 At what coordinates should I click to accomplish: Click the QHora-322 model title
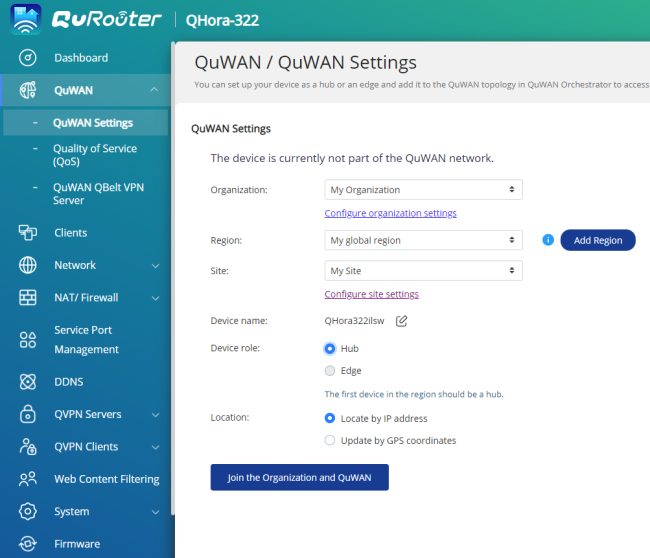tap(222, 20)
